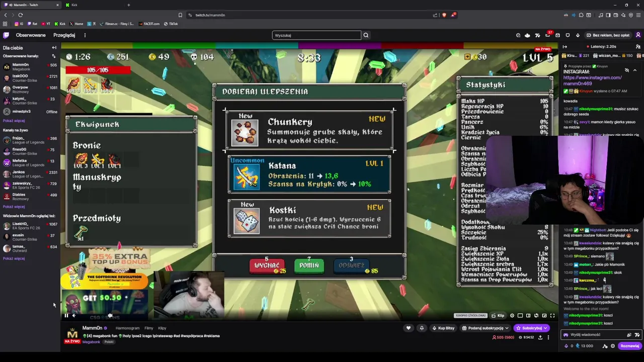Open the notifications icon with 37 badge
Image resolution: width=644 pixels, height=362 pixels.
[x=547, y=35]
